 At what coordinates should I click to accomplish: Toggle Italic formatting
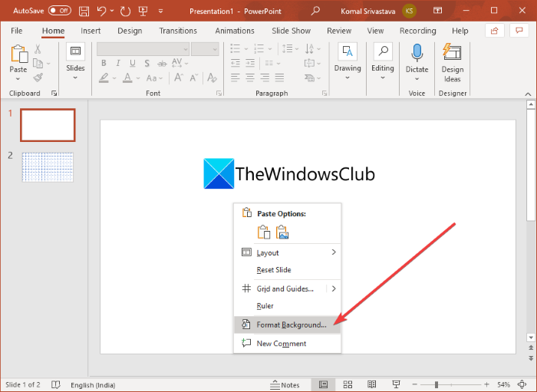118,64
